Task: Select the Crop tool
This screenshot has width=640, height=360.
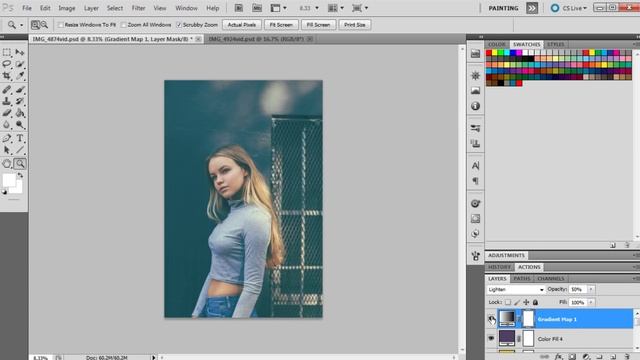Action: click(x=7, y=76)
